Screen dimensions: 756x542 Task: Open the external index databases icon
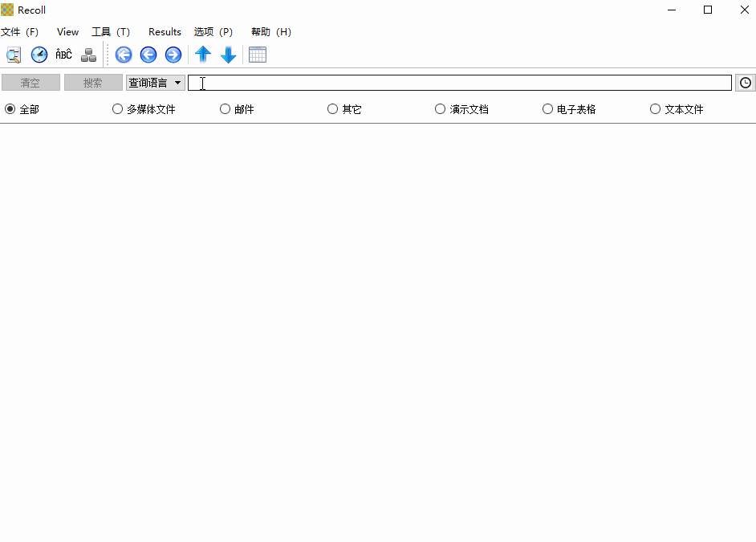(x=89, y=55)
